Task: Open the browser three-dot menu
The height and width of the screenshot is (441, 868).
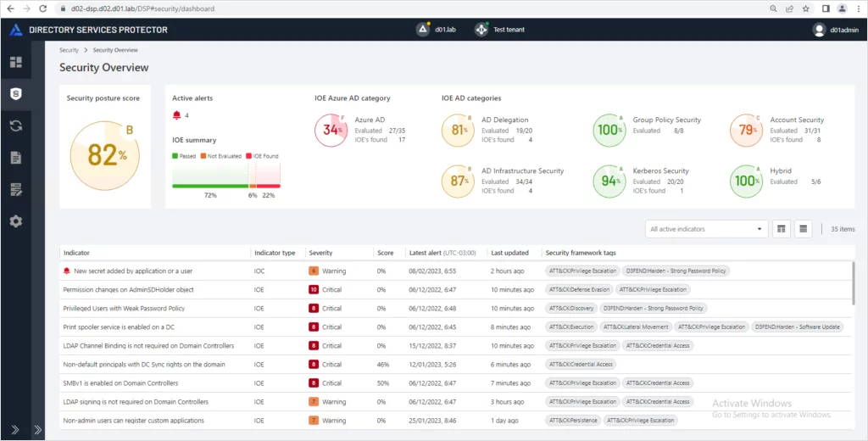Action: pos(858,8)
